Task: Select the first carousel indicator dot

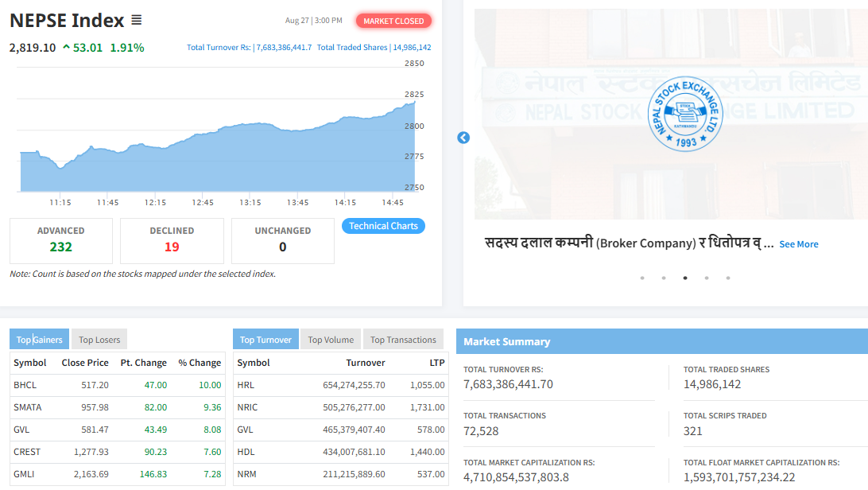Action: pyautogui.click(x=642, y=278)
